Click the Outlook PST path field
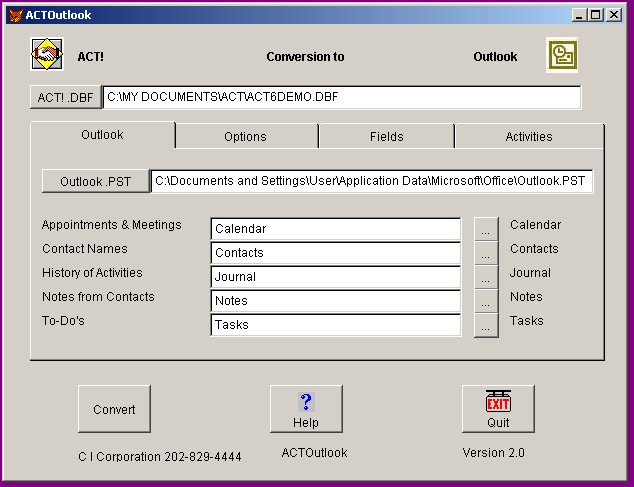Viewport: 634px width, 487px height. (x=372, y=181)
